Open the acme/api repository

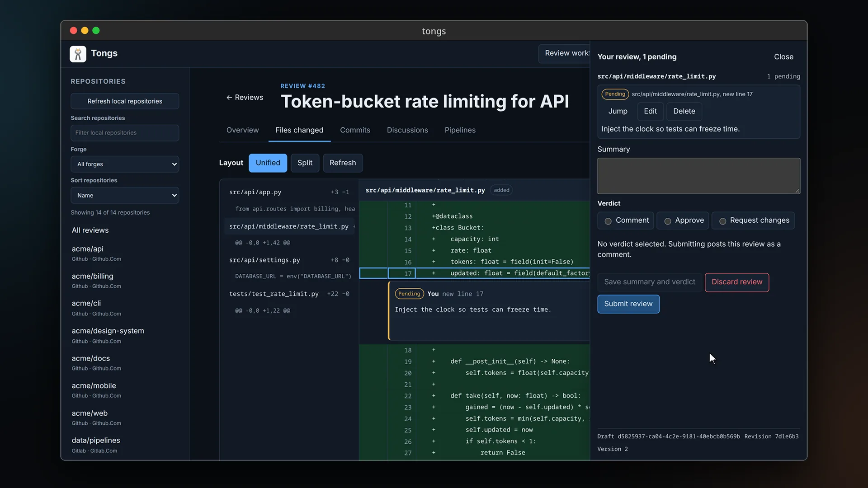tap(125, 253)
